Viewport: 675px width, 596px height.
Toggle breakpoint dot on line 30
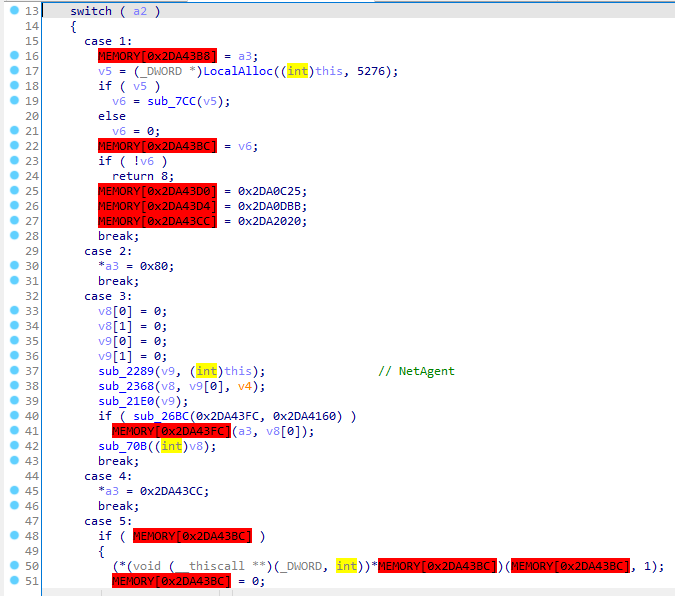[x=14, y=265]
